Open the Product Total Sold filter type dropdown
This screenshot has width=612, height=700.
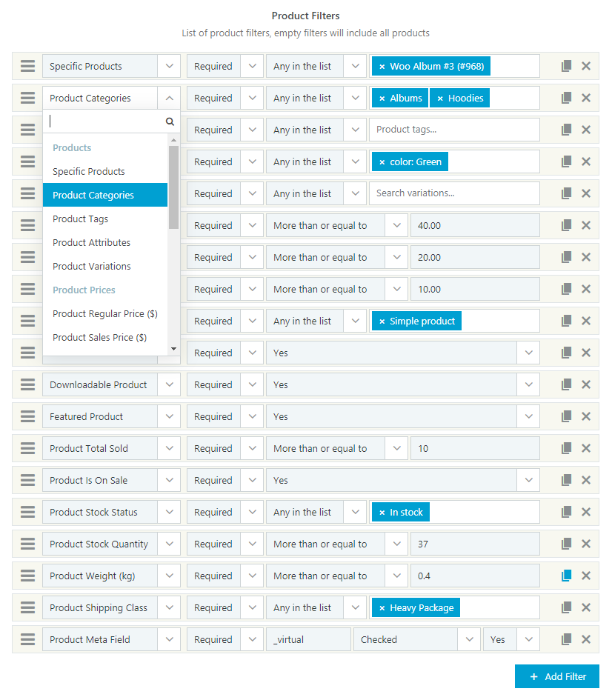point(170,448)
